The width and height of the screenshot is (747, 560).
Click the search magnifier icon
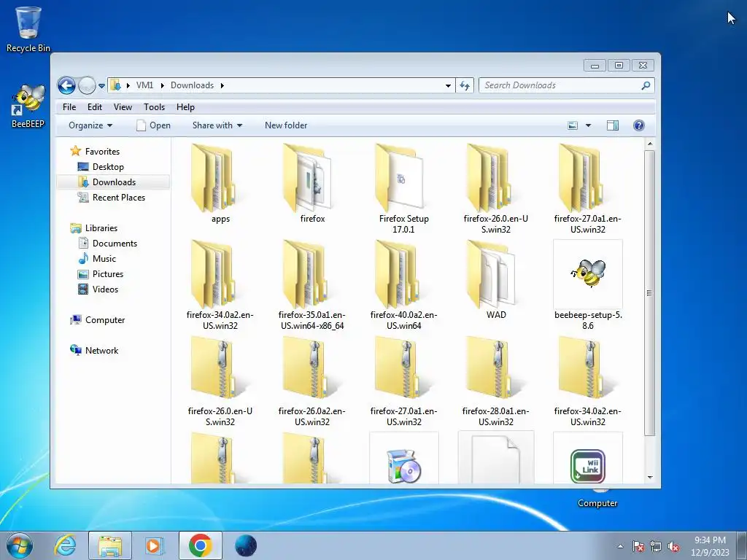point(646,86)
